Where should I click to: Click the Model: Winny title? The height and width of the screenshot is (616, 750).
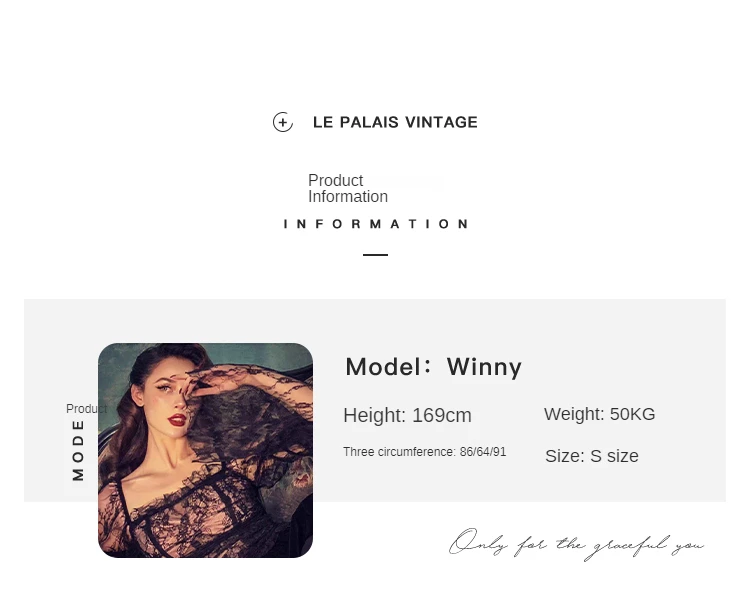coord(433,367)
